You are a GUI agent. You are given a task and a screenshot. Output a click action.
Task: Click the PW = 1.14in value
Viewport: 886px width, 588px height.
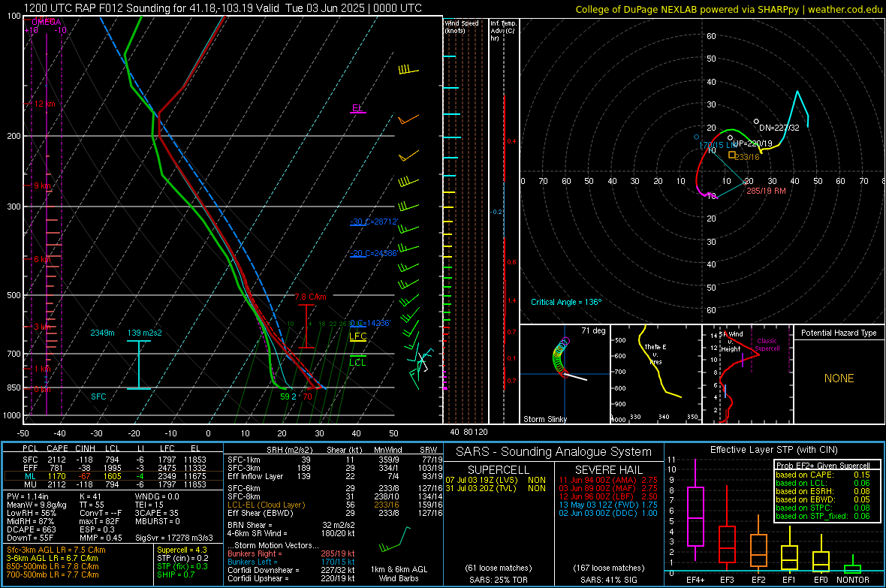[x=29, y=496]
